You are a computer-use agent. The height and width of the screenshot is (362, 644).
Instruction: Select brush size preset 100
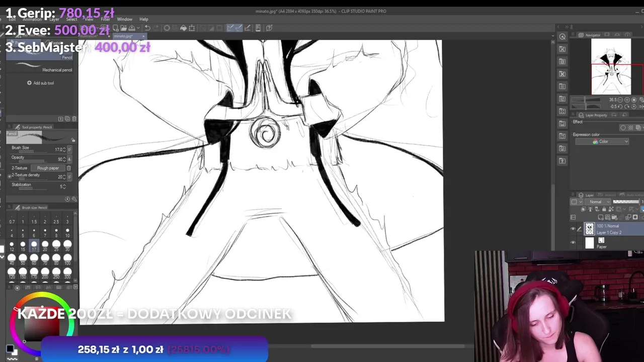click(67, 259)
